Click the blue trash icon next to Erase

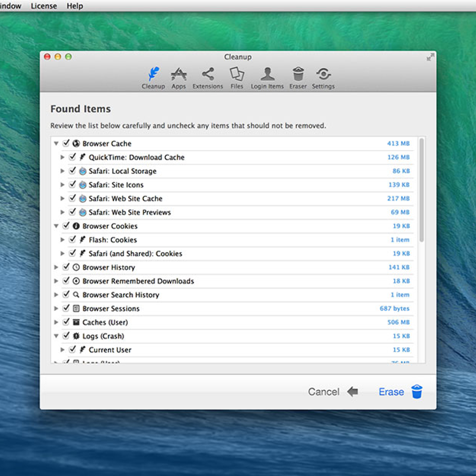[x=417, y=392]
